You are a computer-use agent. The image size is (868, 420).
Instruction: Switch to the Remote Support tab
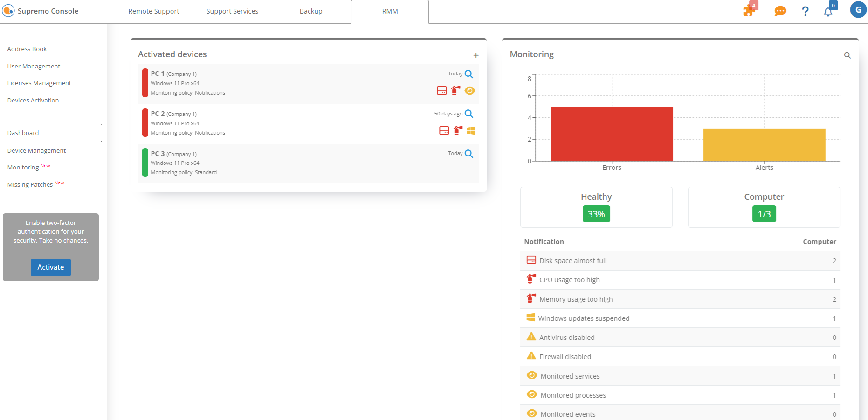[x=154, y=11]
